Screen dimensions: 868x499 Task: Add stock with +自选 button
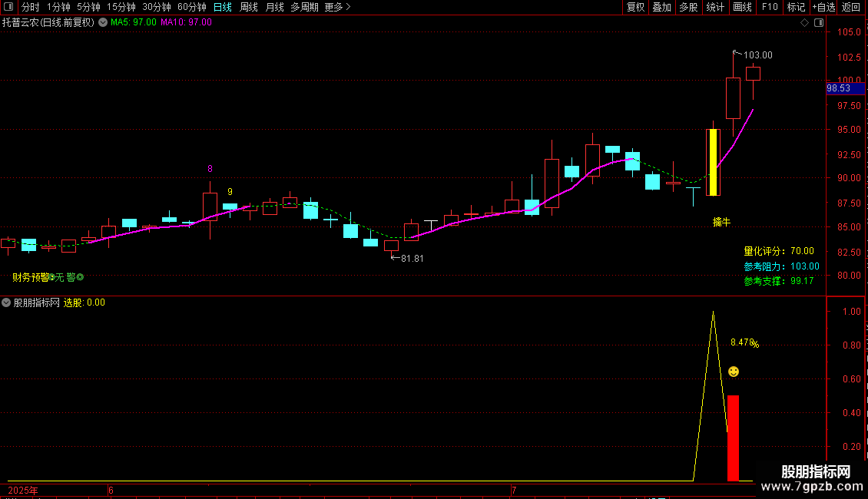[823, 7]
